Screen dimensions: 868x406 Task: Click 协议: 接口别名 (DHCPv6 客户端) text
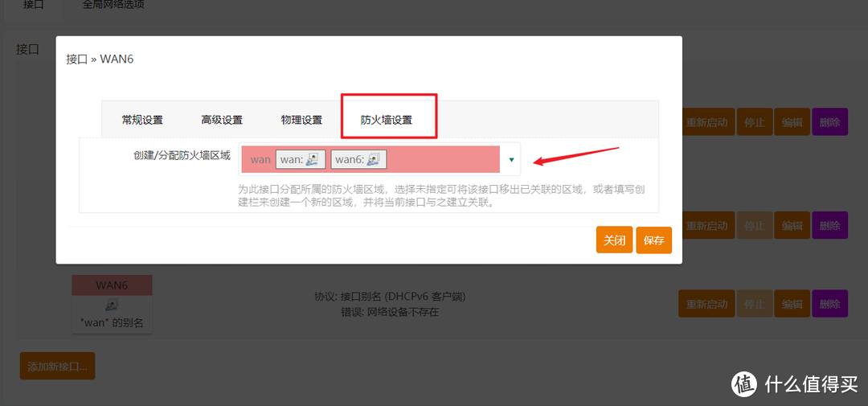[390, 297]
